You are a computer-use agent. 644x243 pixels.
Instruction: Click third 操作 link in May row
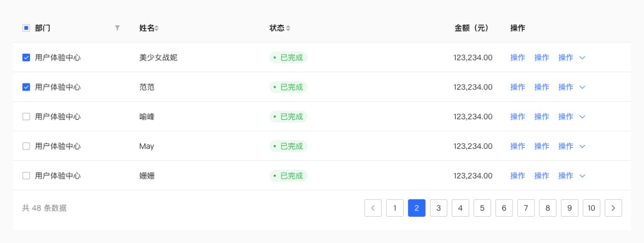click(566, 146)
